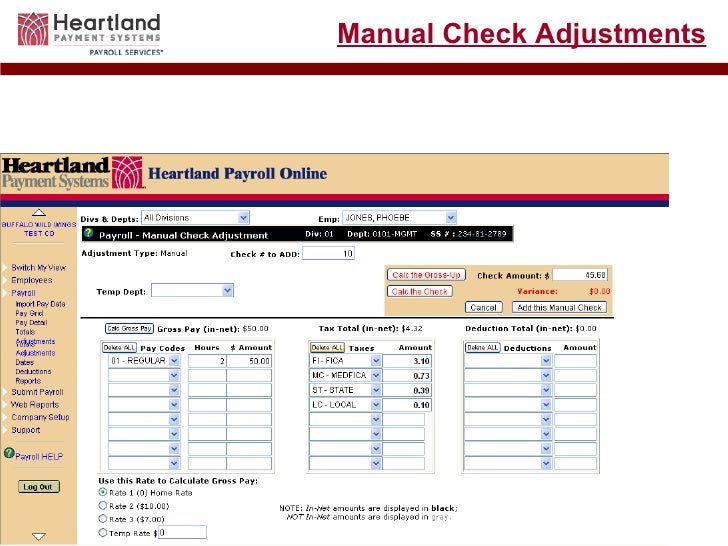This screenshot has height=546, width=728.
Task: Click the Manual Check Adjustments heading
Action: 521,34
